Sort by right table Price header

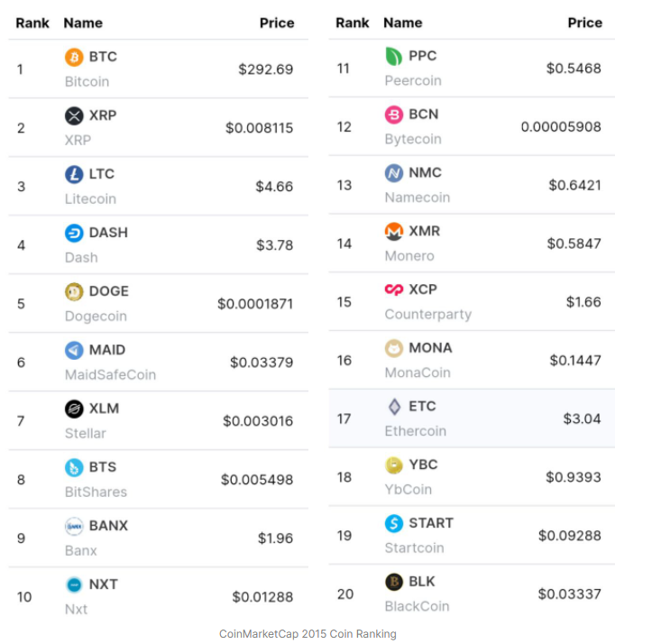(x=584, y=23)
